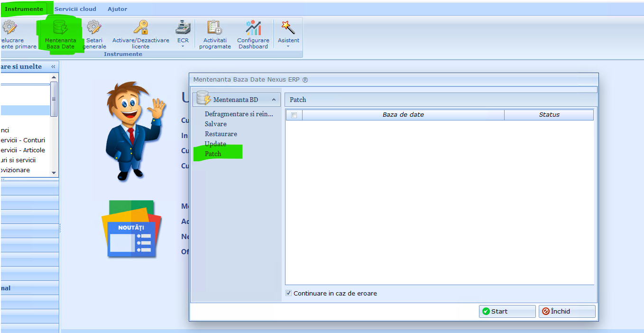Expand the ECR dropdown arrow
The height and width of the screenshot is (333, 644).
(183, 47)
